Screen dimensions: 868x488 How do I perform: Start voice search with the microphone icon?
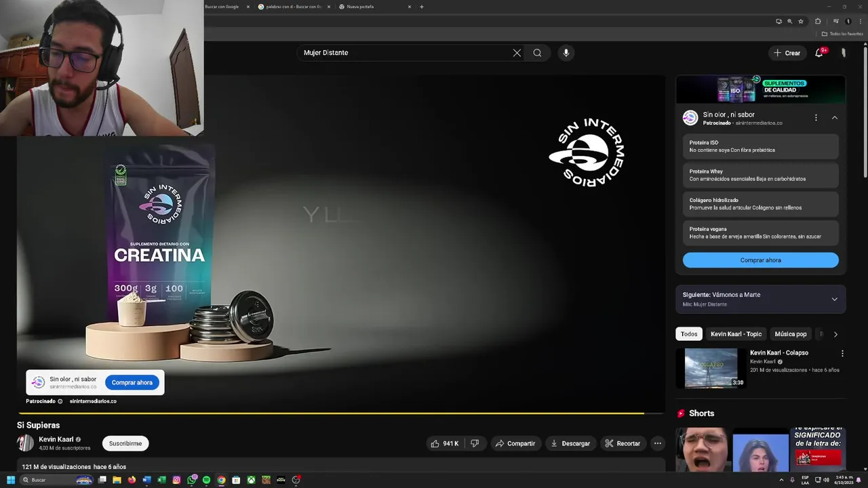566,53
